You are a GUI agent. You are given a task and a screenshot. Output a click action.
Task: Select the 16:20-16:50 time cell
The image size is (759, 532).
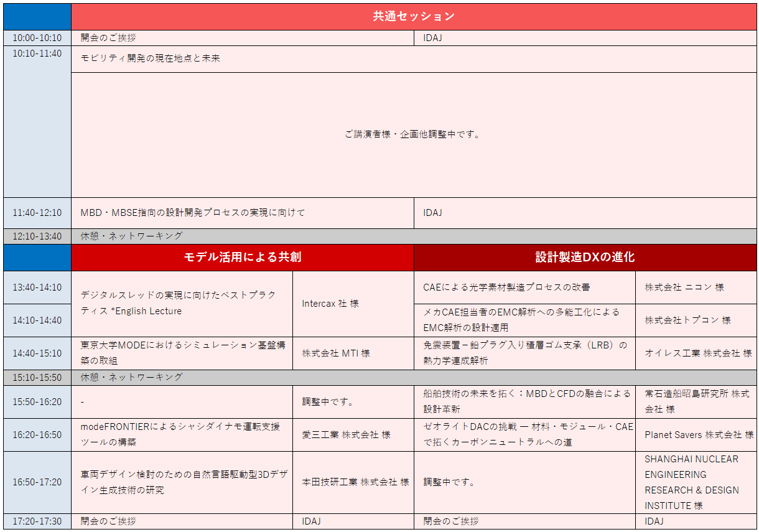point(37,435)
